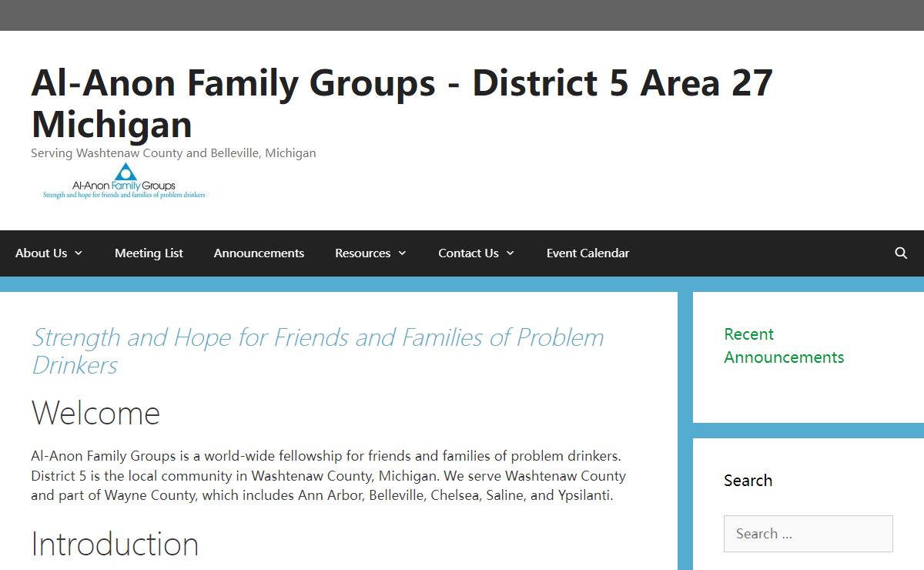Click the sidebar Search heading label
The image size is (924, 570).
point(748,481)
